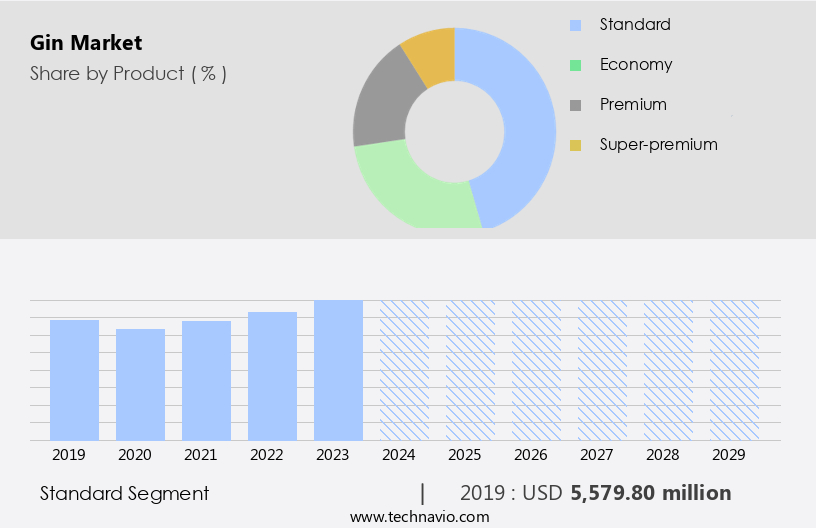Viewport: 816px width, 528px height.
Task: Click the 2020 bar in the chart
Action: (x=140, y=385)
